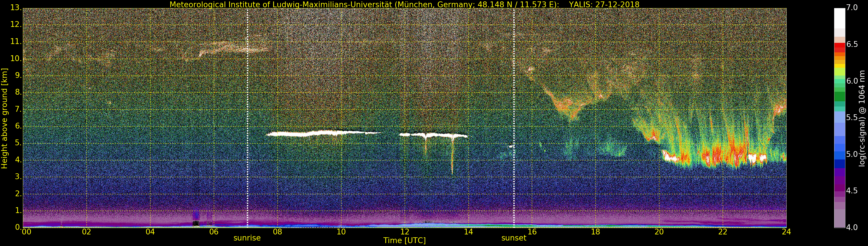The height and width of the screenshot is (246, 868).
Task: Click the white cloud layer between 08 and 10 UTC
Action: coord(323,133)
